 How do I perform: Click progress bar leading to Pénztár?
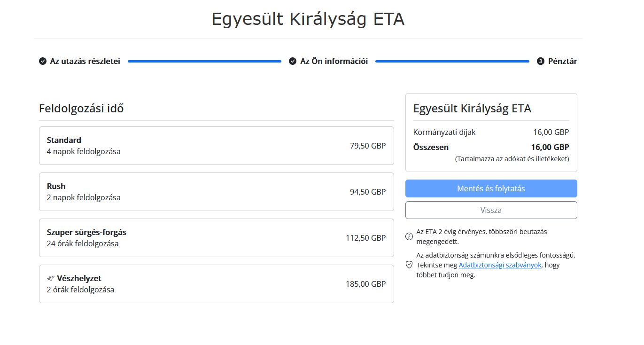tap(452, 61)
